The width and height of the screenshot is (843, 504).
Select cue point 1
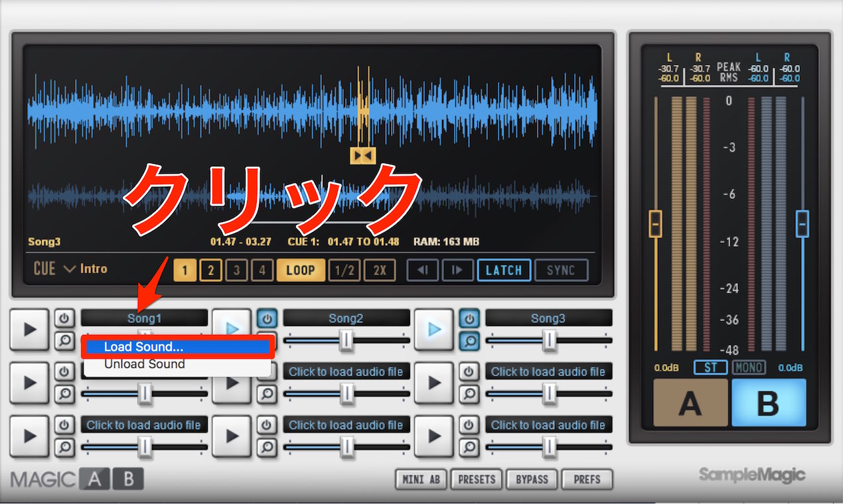coord(185,271)
